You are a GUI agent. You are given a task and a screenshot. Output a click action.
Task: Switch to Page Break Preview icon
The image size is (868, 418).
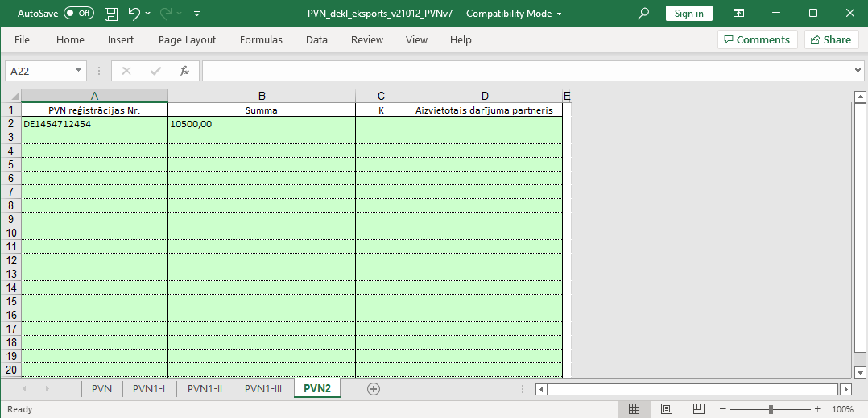click(x=699, y=409)
